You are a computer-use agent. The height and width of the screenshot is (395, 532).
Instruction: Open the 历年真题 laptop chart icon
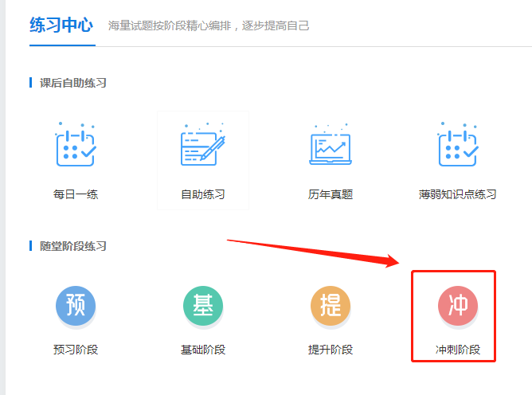(331, 145)
